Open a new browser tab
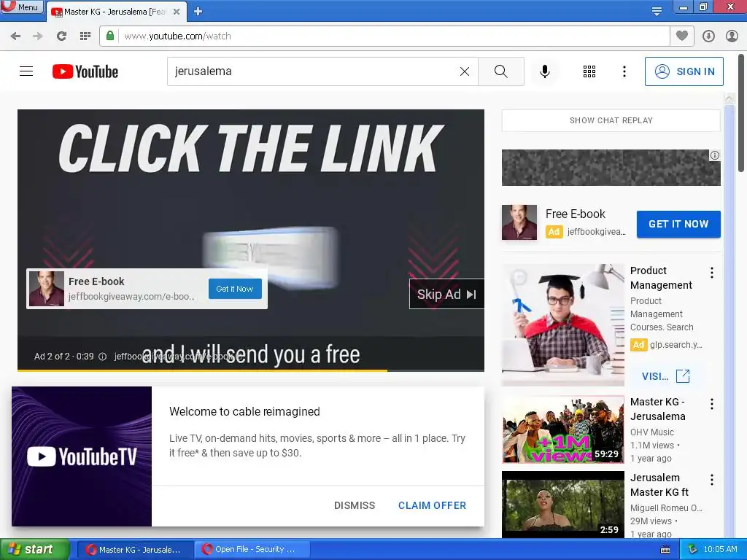The width and height of the screenshot is (747, 560). click(x=198, y=12)
